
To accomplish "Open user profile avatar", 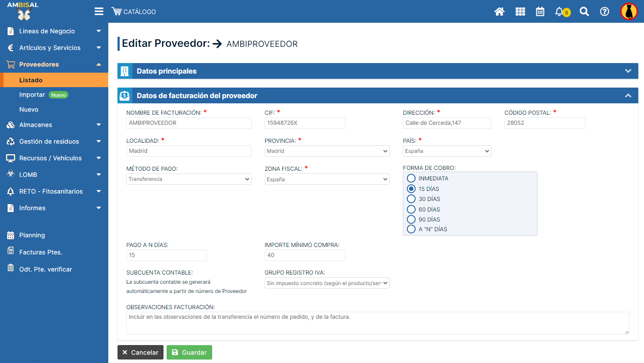I will pos(629,12).
